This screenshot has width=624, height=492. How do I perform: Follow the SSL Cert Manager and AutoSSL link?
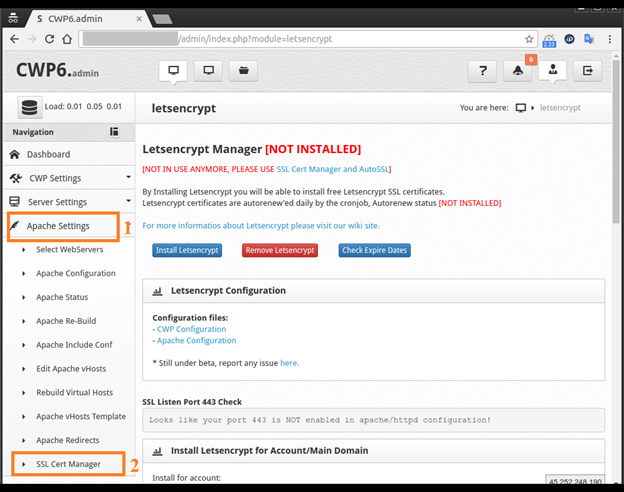tap(333, 169)
